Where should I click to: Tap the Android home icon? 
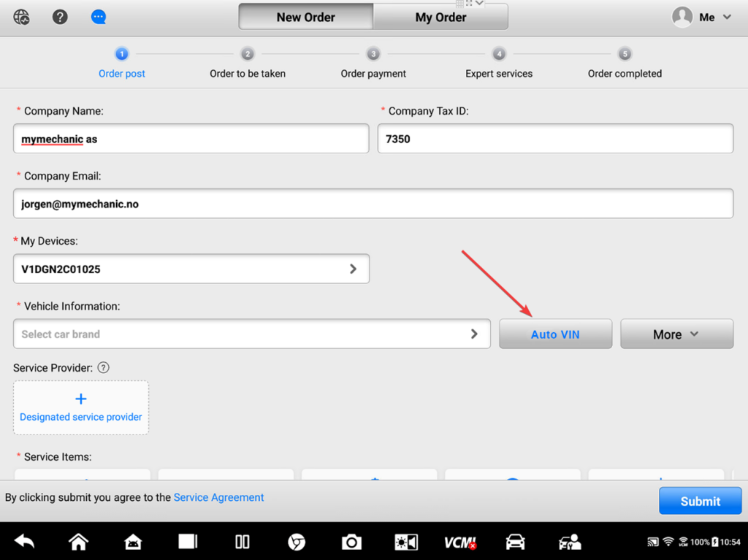tap(78, 542)
